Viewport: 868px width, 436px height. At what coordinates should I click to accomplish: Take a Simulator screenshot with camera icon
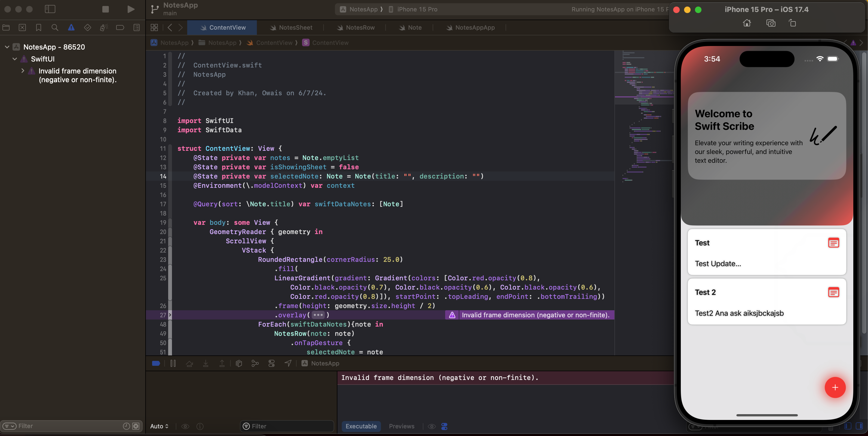(x=771, y=23)
